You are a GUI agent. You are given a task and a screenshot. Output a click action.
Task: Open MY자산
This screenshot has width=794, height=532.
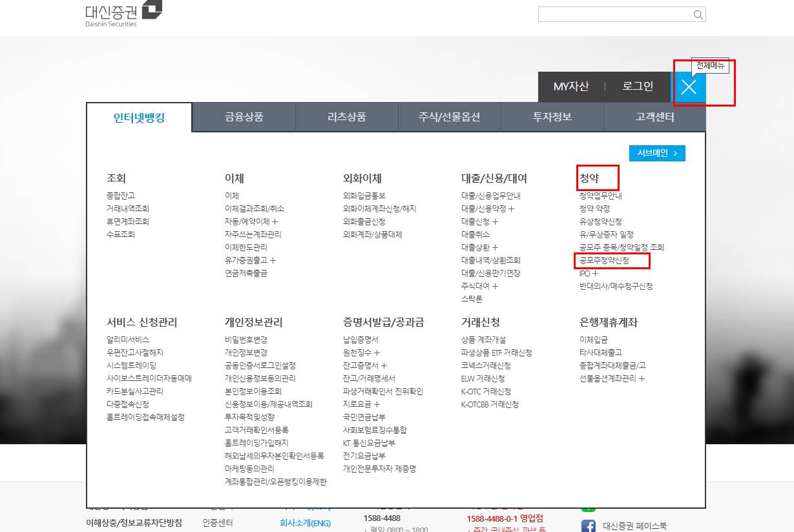pos(571,87)
